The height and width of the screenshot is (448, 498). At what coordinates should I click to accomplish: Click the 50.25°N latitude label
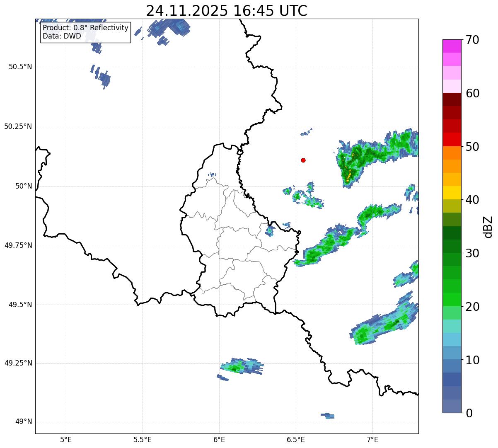click(18, 126)
